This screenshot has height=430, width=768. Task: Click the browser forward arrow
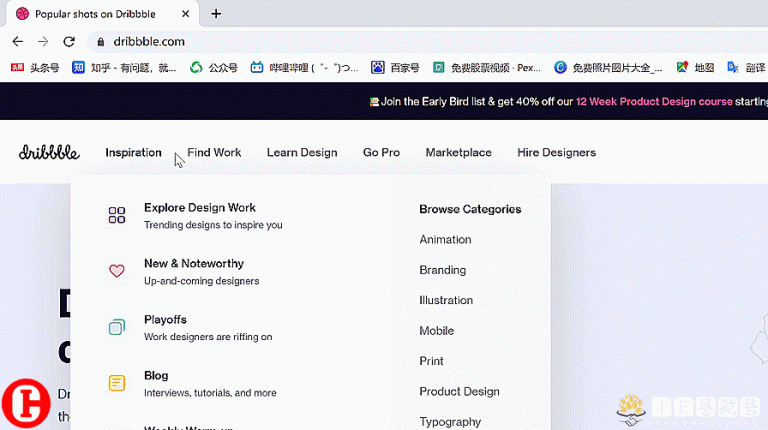click(43, 42)
